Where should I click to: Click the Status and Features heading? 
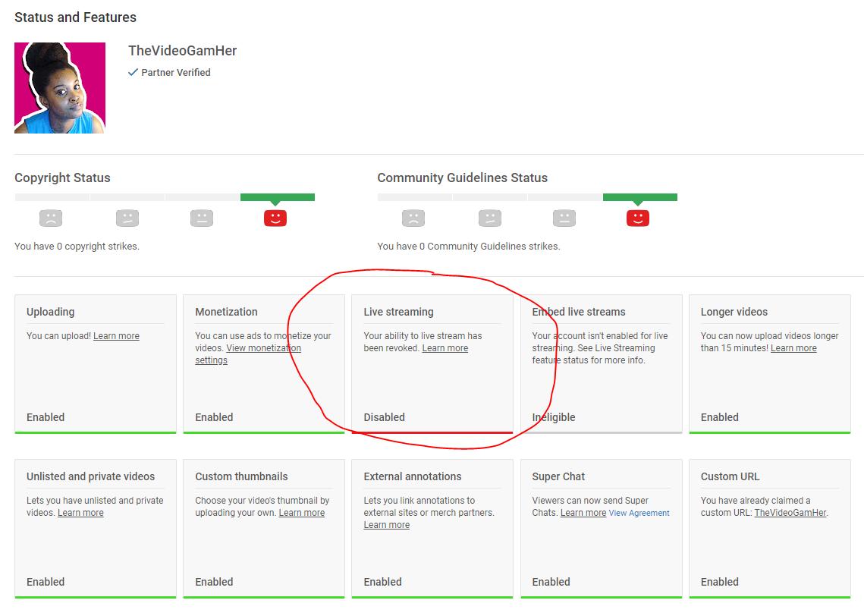[x=76, y=17]
